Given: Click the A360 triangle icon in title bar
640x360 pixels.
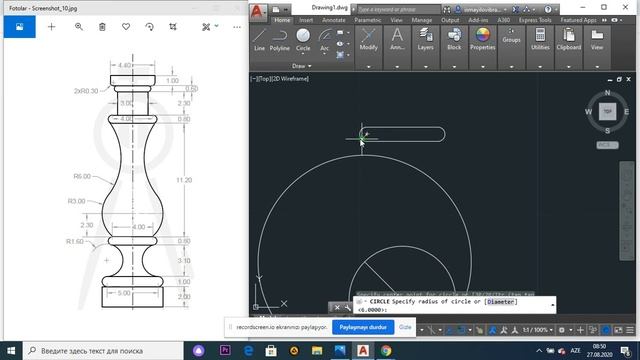Looking at the screenshot, I should pos(527,9).
